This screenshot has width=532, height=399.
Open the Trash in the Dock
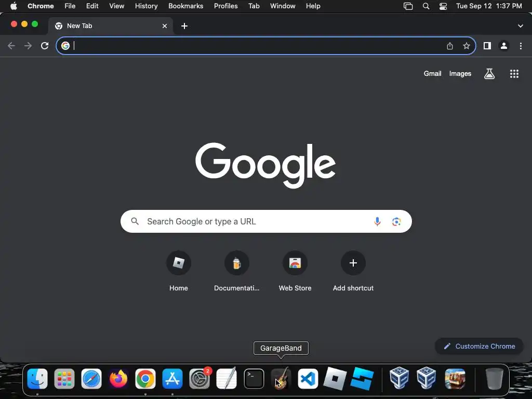494,379
